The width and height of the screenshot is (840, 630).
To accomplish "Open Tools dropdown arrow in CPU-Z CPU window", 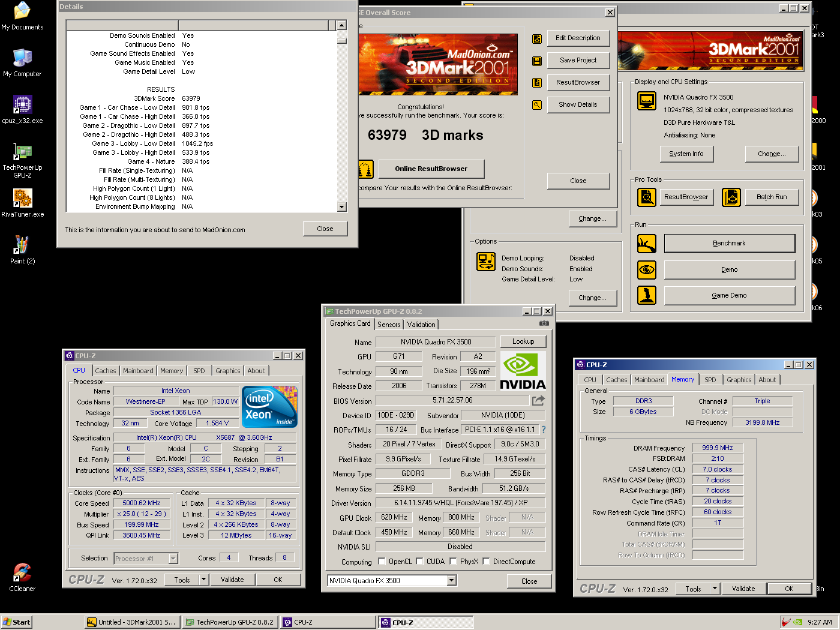I will tap(204, 580).
